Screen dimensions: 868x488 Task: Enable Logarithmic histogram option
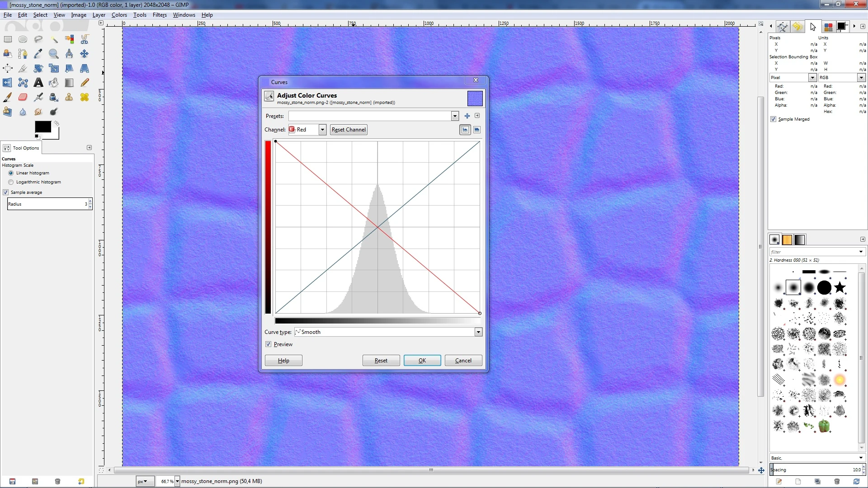(11, 182)
